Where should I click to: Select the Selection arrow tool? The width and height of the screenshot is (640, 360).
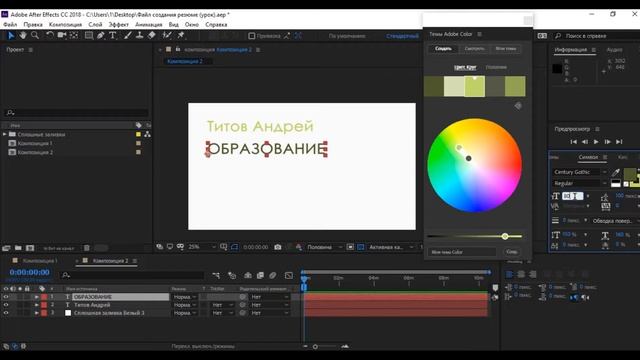[11, 36]
